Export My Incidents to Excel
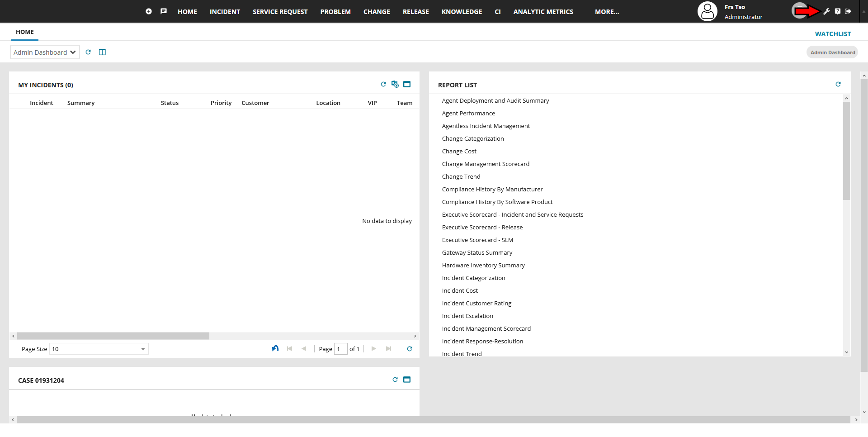This screenshot has width=868, height=437. click(x=395, y=84)
